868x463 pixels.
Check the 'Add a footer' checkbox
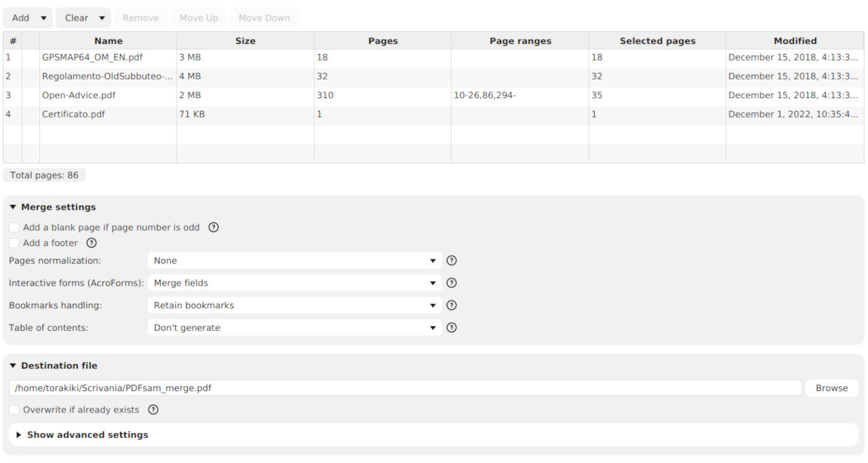(x=14, y=243)
